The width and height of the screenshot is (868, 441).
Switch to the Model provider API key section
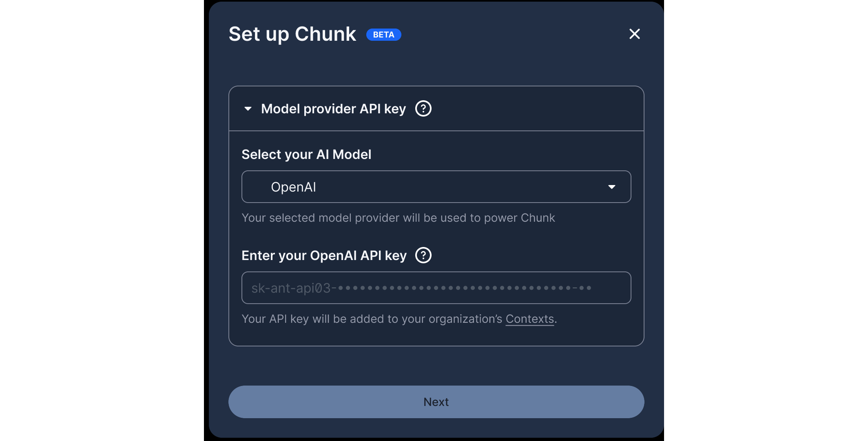(x=333, y=108)
